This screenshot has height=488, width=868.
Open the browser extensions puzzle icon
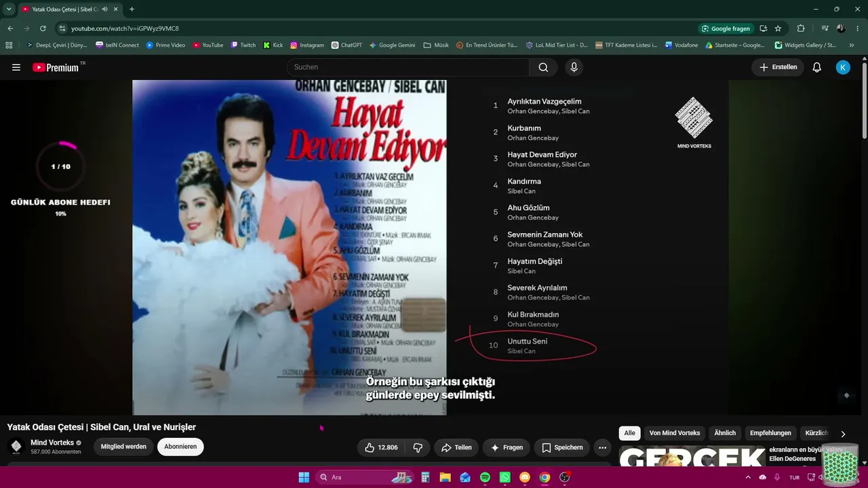(x=801, y=28)
